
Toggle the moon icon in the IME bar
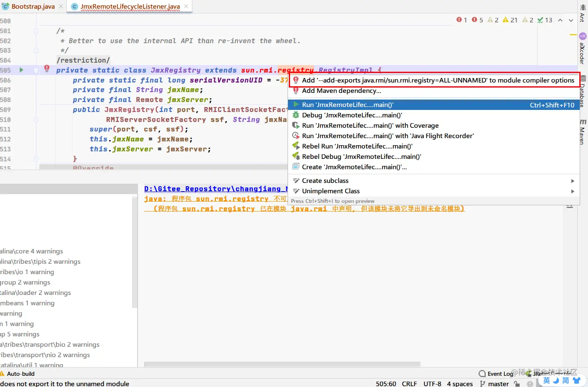(x=556, y=380)
